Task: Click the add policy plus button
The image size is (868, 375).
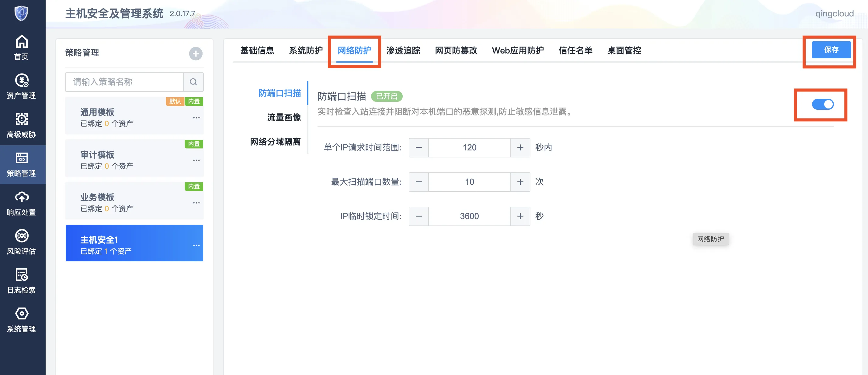Action: pyautogui.click(x=196, y=53)
